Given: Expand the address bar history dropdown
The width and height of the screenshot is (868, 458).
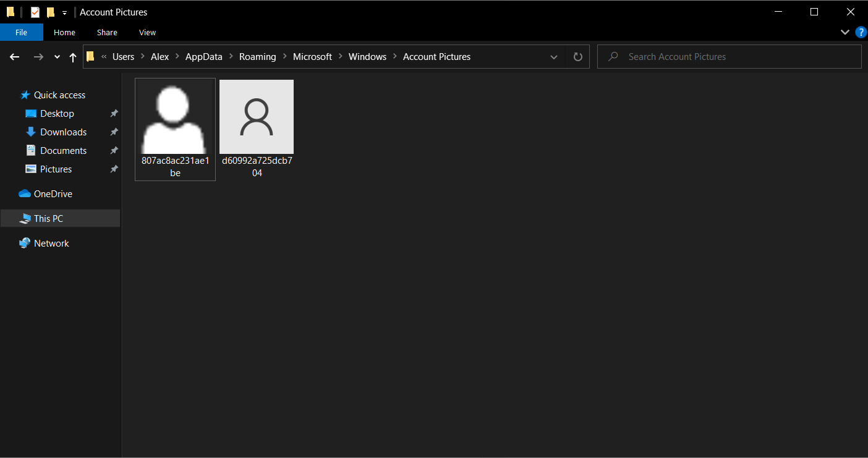Looking at the screenshot, I should click(x=554, y=57).
